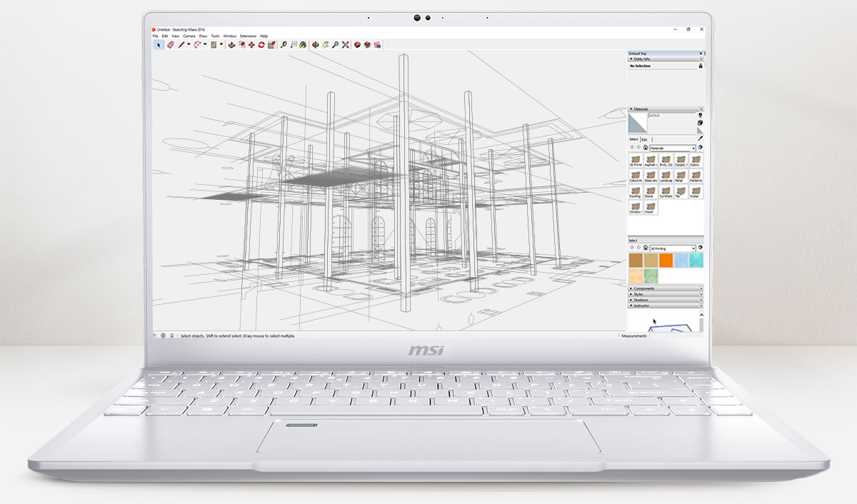This screenshot has height=504, width=857.
Task: Click the Zoom Extents icon
Action: click(346, 44)
